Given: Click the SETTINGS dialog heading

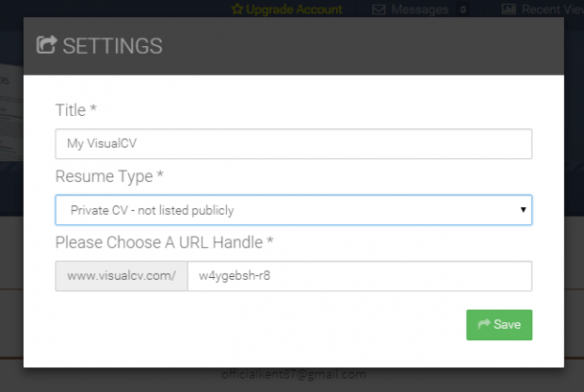Looking at the screenshot, I should 112,45.
